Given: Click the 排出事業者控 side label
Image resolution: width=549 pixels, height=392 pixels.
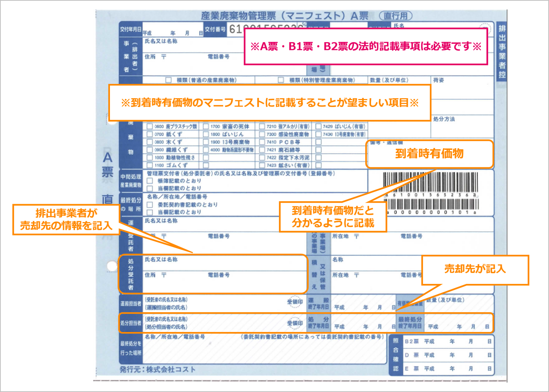Looking at the screenshot, I should pos(502,51).
